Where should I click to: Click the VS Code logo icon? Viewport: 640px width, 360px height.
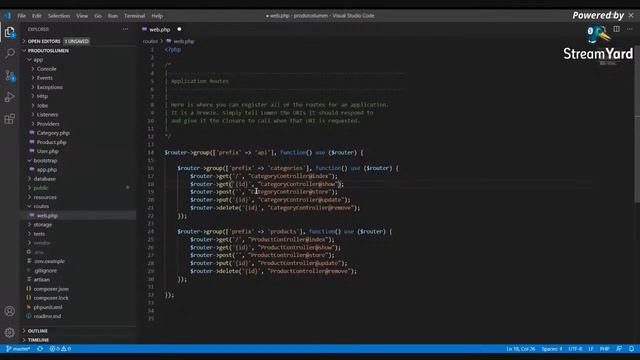tap(8, 16)
